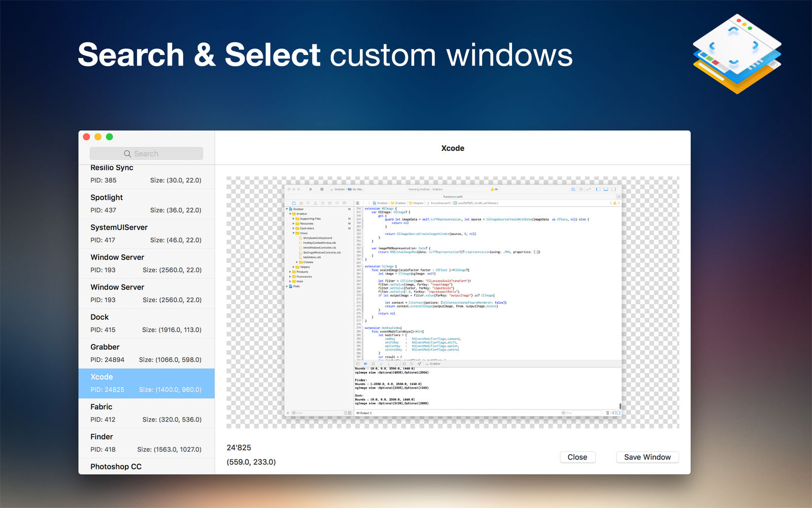
Task: Click the stacked-windows app logo
Action: click(x=737, y=53)
